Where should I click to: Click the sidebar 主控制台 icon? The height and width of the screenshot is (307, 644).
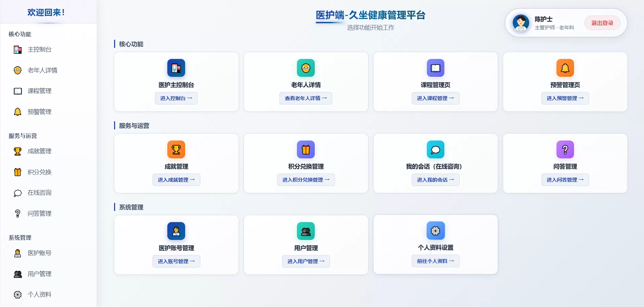(18, 50)
